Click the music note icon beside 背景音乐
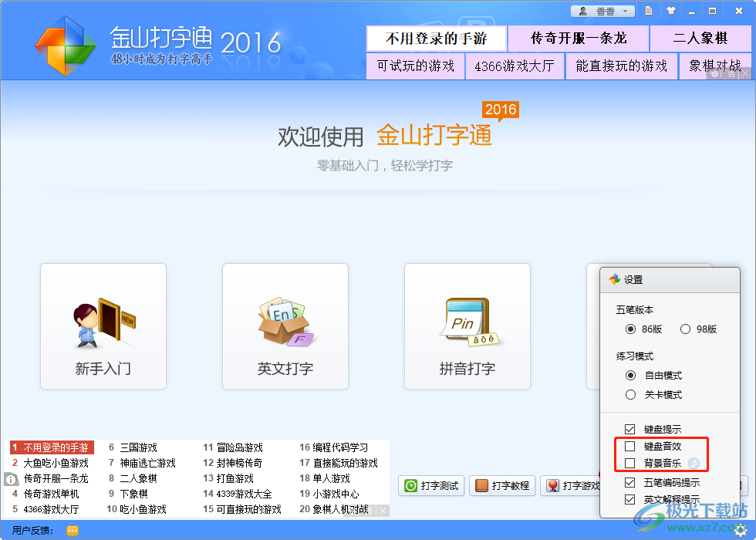The height and width of the screenshot is (540, 756). point(694,464)
